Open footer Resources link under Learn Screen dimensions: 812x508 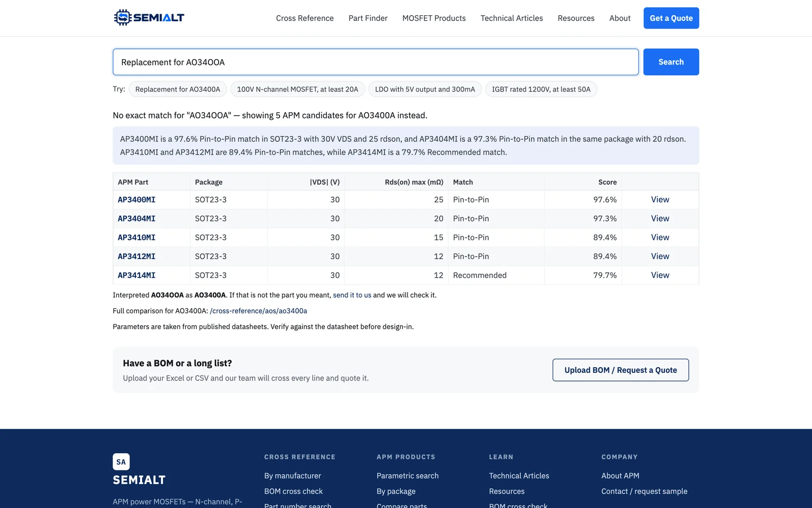[507, 492]
